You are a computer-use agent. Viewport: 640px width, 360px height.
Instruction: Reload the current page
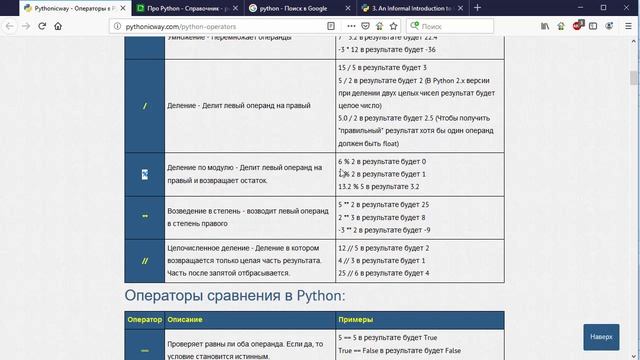(x=42, y=26)
